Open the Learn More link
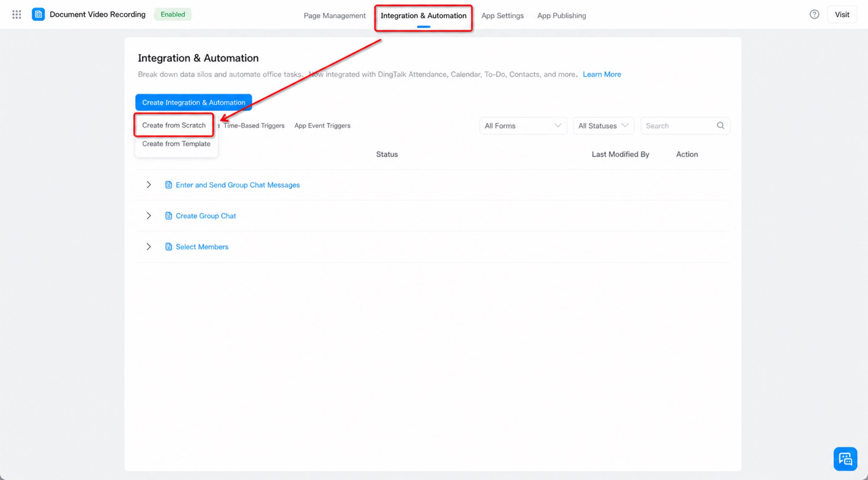This screenshot has width=868, height=480. coord(602,74)
